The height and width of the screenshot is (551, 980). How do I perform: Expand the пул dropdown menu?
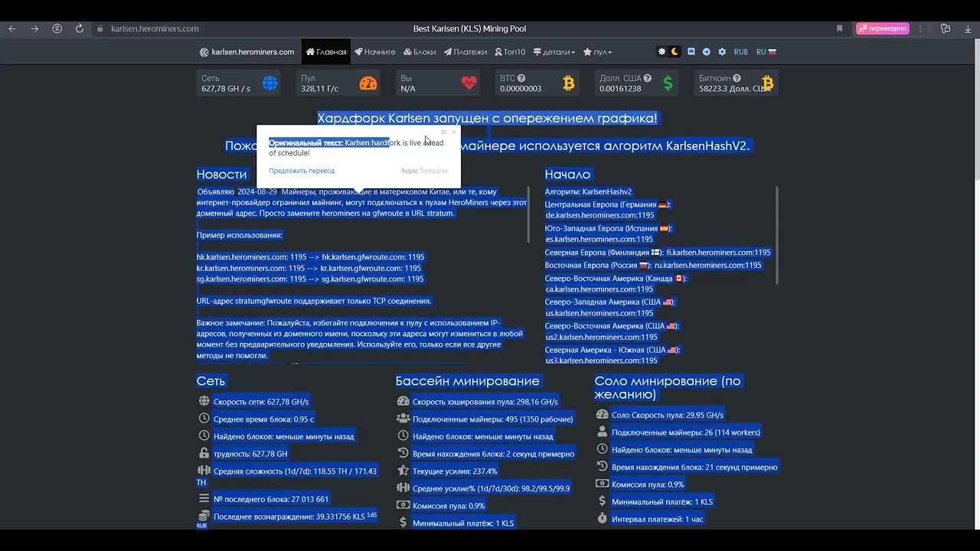click(x=597, y=52)
